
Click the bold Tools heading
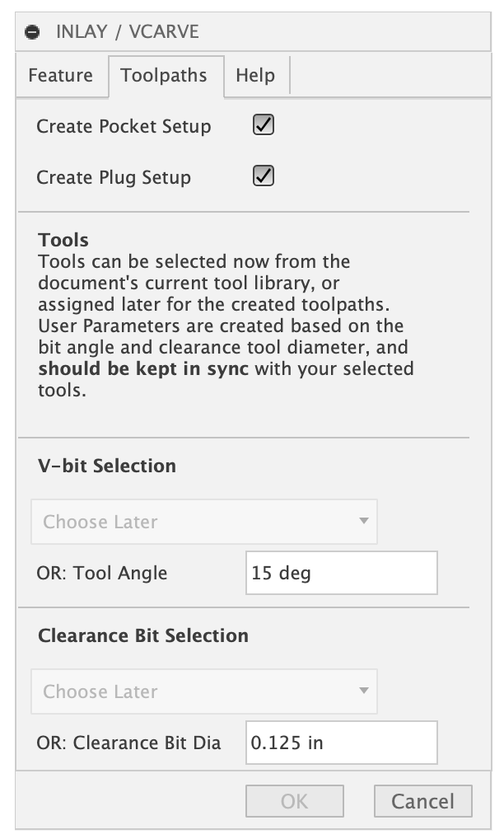(x=63, y=241)
